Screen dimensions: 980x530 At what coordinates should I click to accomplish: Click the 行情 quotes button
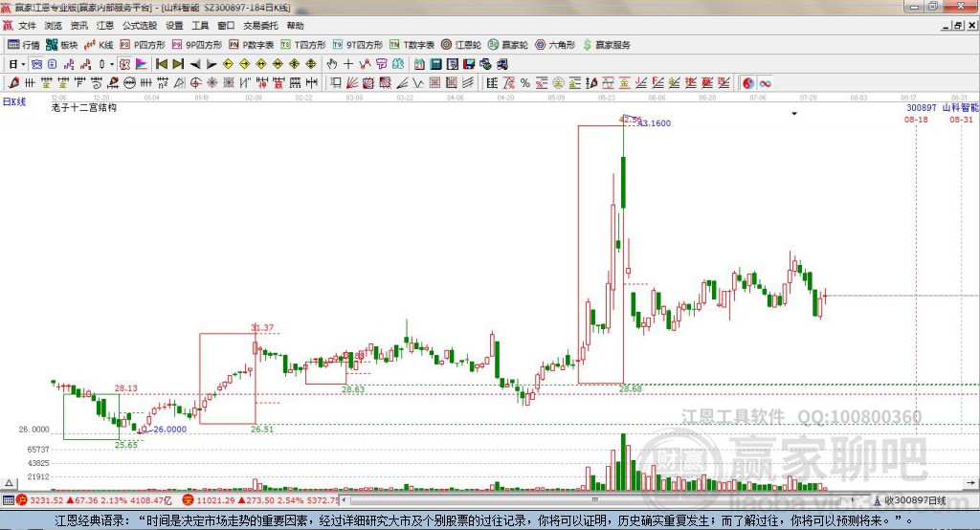(x=24, y=45)
